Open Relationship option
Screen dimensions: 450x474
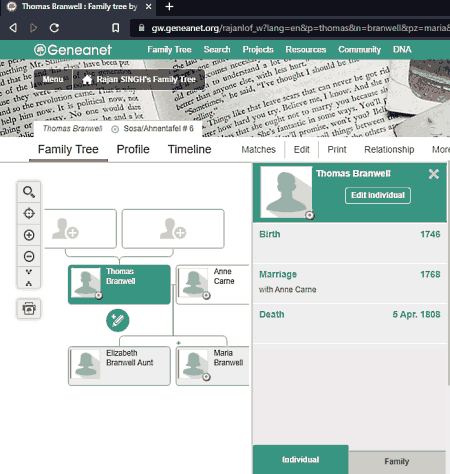click(389, 149)
